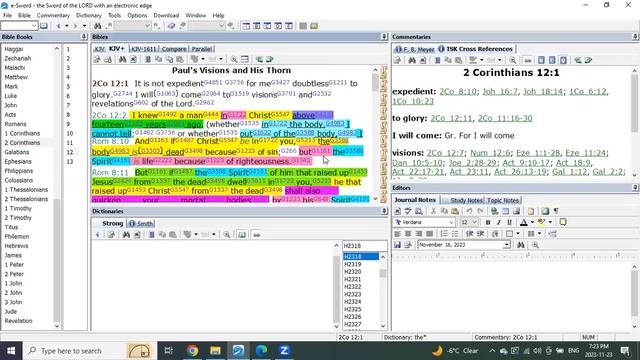Apply highlight color with the marker swatch
Viewport: 640px width, 360px height.
542,222
